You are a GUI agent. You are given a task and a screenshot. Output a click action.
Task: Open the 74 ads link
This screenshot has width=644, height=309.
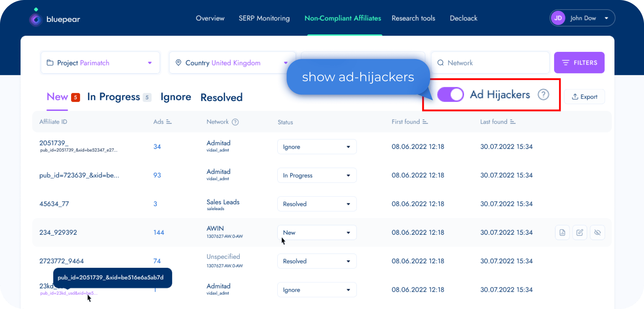click(157, 261)
